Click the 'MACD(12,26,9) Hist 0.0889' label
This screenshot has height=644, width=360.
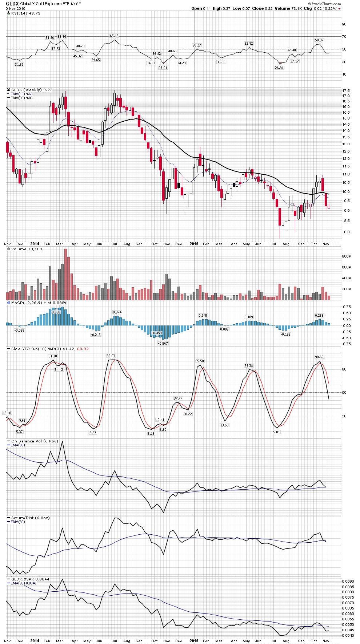(39, 303)
